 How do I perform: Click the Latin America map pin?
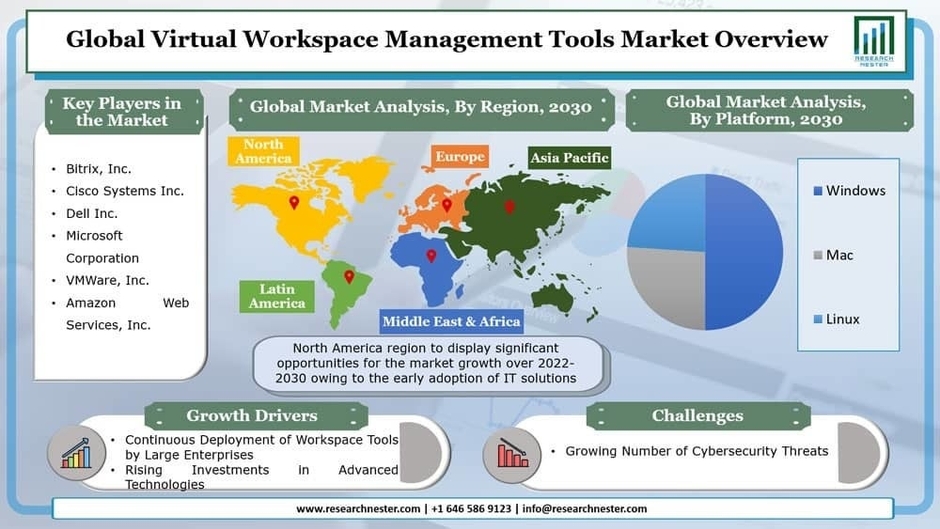(x=349, y=276)
